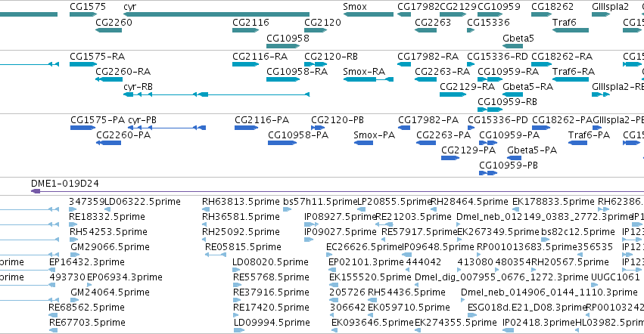Select the Traf6 gene bar

(x=571, y=30)
